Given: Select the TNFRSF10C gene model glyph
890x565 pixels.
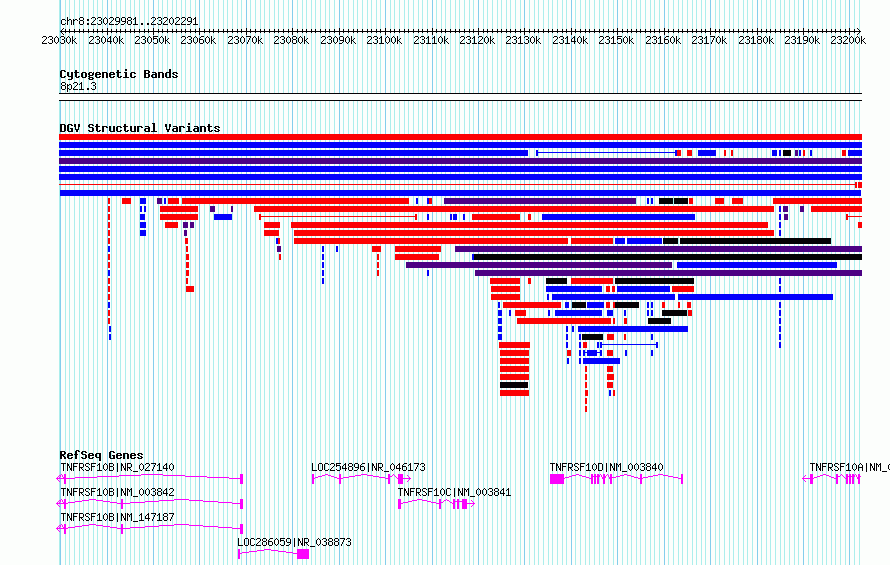Looking at the screenshot, I should pyautogui.click(x=436, y=504).
